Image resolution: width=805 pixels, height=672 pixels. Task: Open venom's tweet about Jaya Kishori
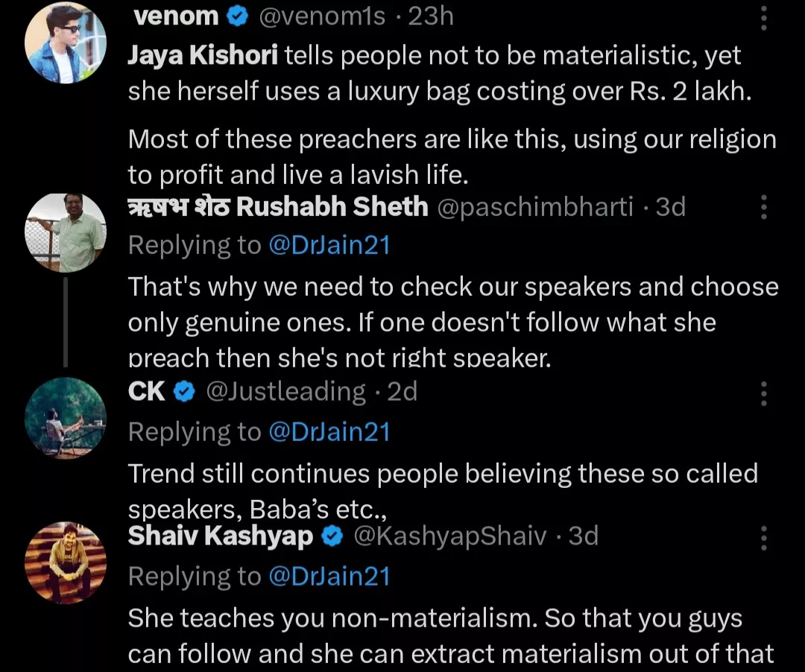coord(447,112)
